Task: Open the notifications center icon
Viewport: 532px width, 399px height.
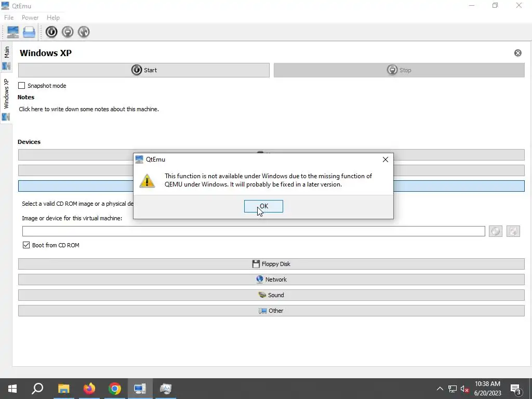Action: coord(516,389)
